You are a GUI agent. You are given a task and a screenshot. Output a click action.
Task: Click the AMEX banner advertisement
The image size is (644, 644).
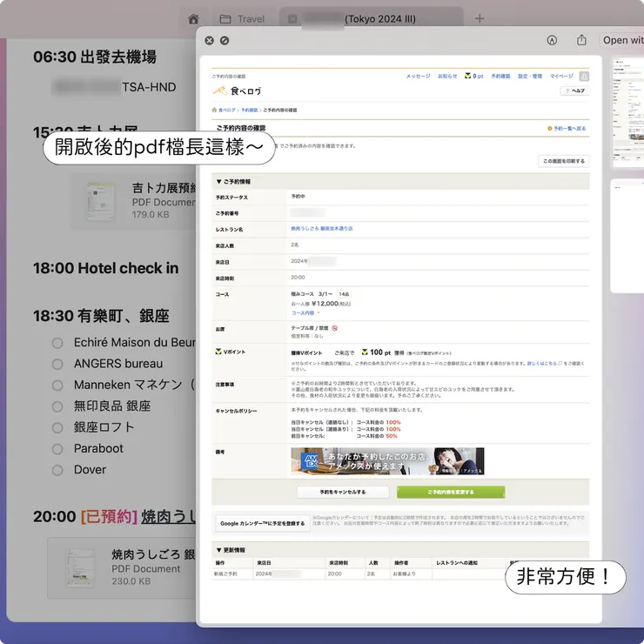click(x=387, y=461)
